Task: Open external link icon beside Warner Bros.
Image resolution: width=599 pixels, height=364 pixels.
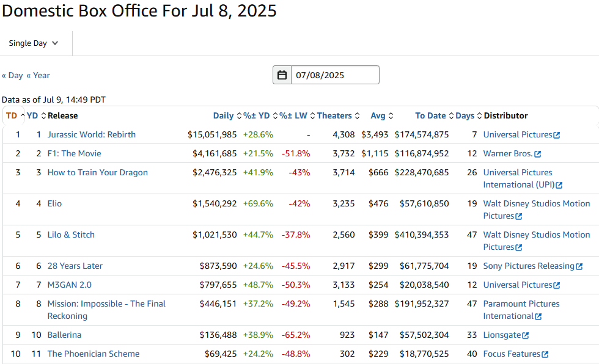Action: (x=537, y=154)
